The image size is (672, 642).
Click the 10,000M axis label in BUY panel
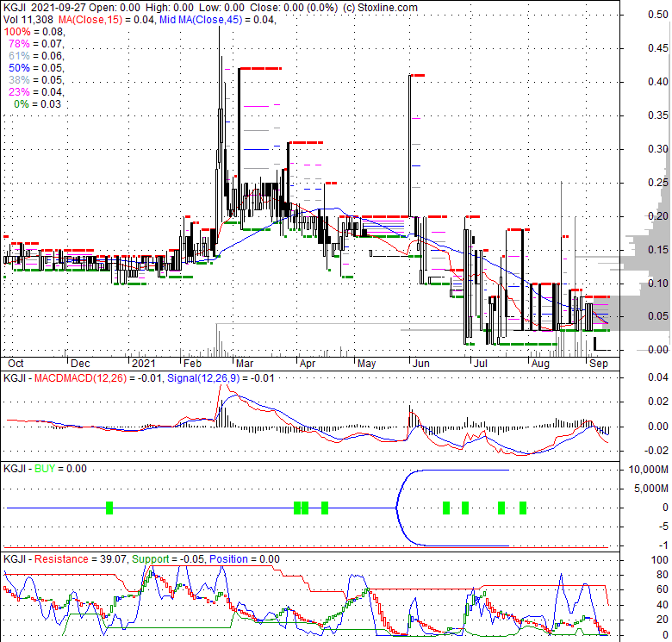648,470
